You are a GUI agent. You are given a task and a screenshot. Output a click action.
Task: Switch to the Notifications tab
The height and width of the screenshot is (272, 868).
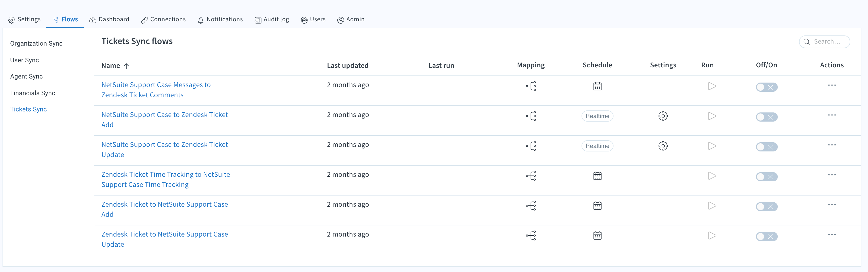click(x=220, y=20)
